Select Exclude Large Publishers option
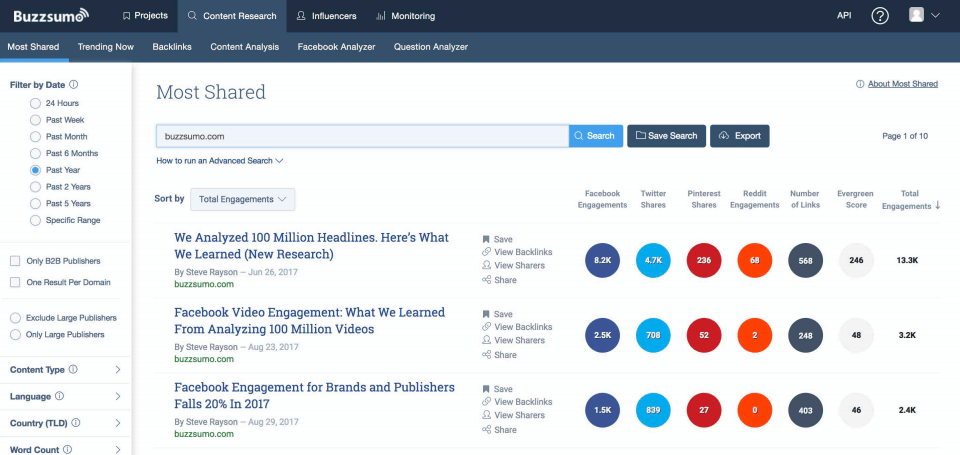Image resolution: width=960 pixels, height=455 pixels. click(15, 318)
